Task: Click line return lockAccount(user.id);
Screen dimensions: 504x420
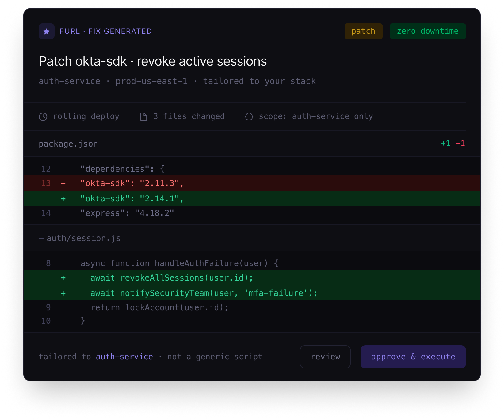Action: [x=252, y=307]
